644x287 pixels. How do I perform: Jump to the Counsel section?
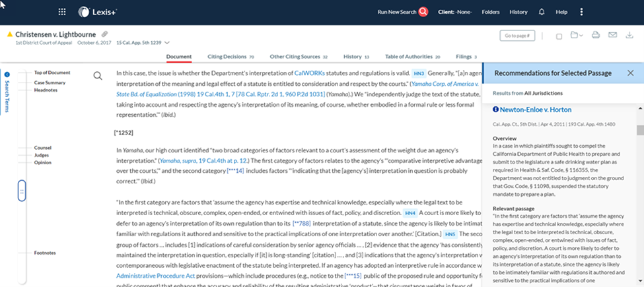tap(43, 148)
